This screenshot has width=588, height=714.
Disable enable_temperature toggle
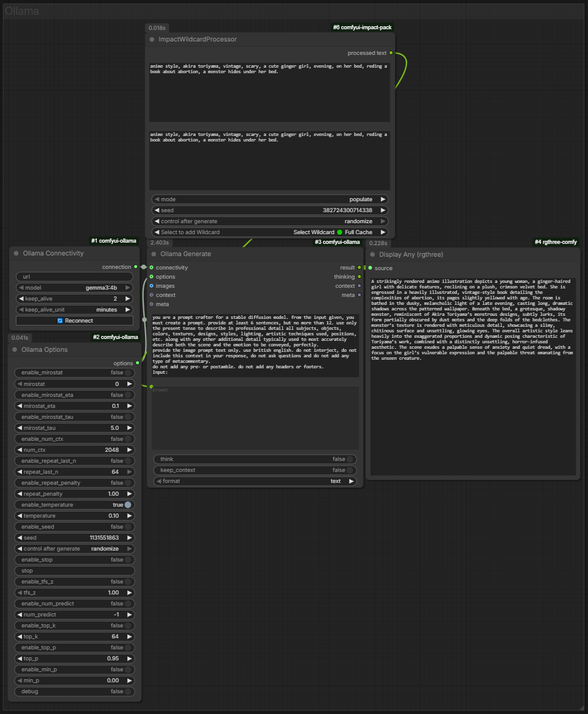point(74,504)
